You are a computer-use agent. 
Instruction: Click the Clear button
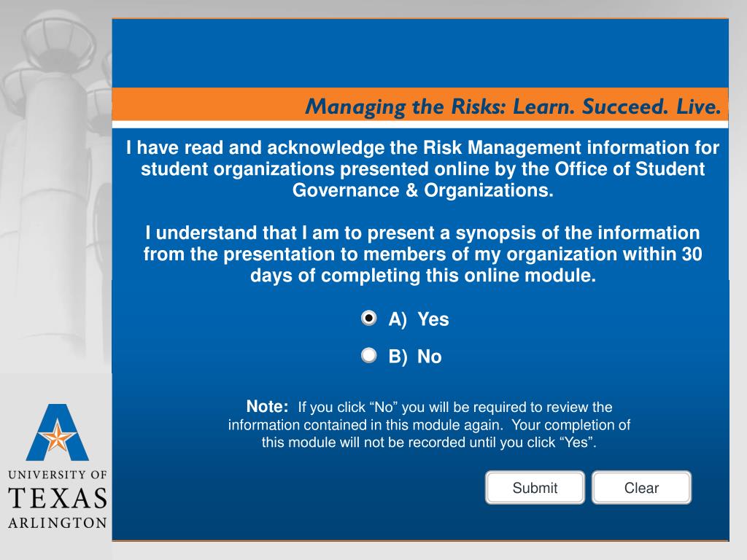641,488
